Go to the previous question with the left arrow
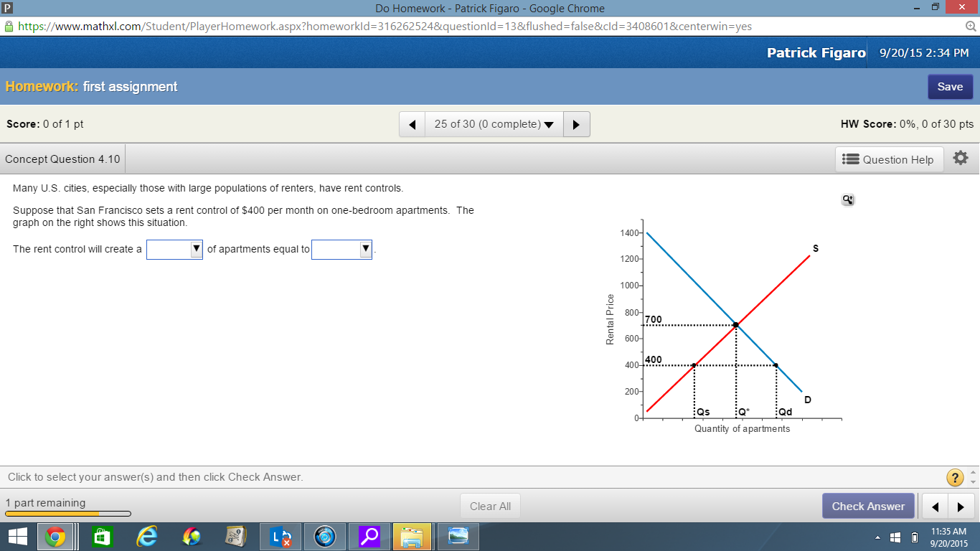 [x=412, y=123]
